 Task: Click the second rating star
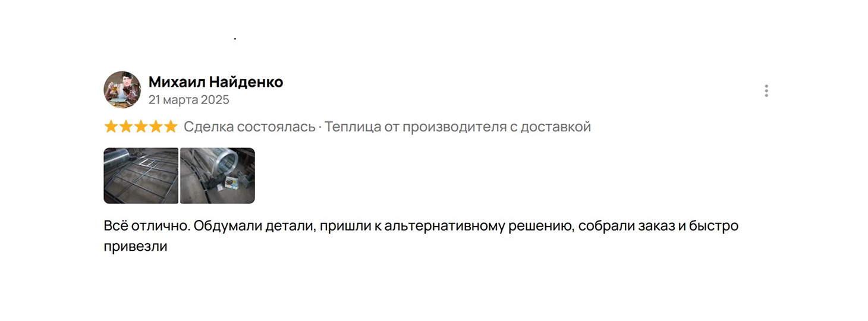(126, 127)
